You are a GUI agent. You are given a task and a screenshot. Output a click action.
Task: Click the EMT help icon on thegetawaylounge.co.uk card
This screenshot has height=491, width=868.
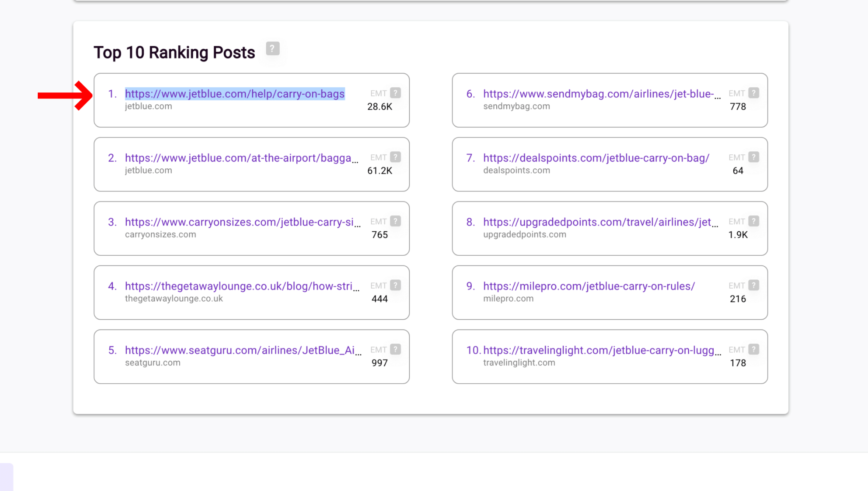(x=395, y=285)
